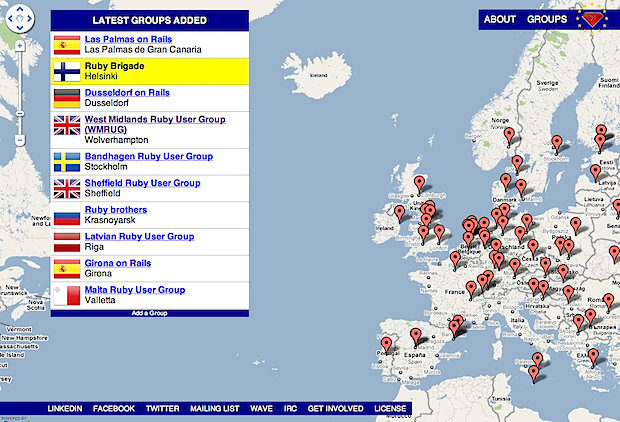Pan the map up with the arrow

tap(20, 9)
